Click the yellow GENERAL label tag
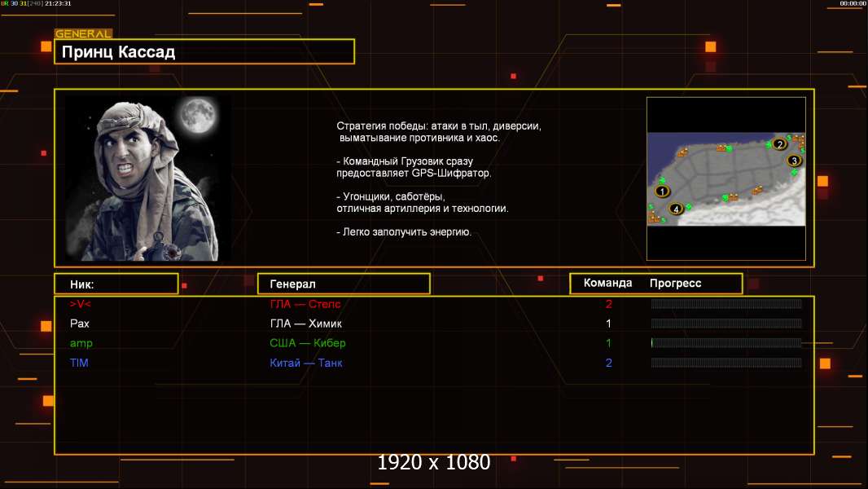 coord(83,33)
